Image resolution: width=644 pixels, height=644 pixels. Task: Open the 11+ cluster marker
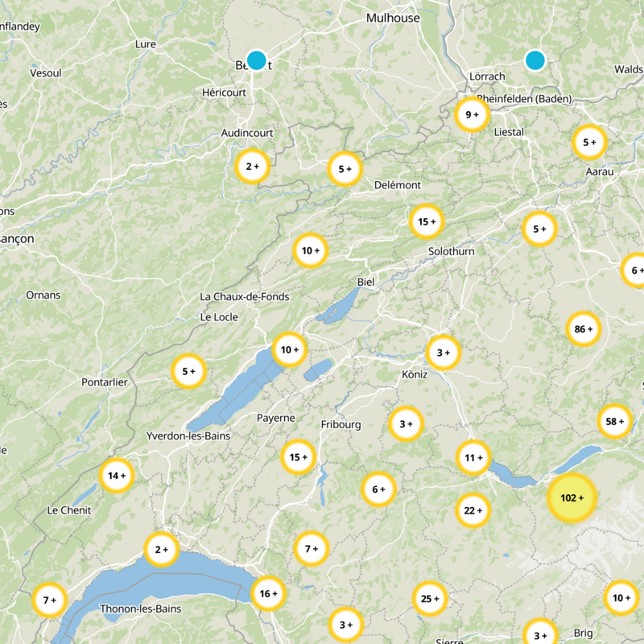pos(473,458)
